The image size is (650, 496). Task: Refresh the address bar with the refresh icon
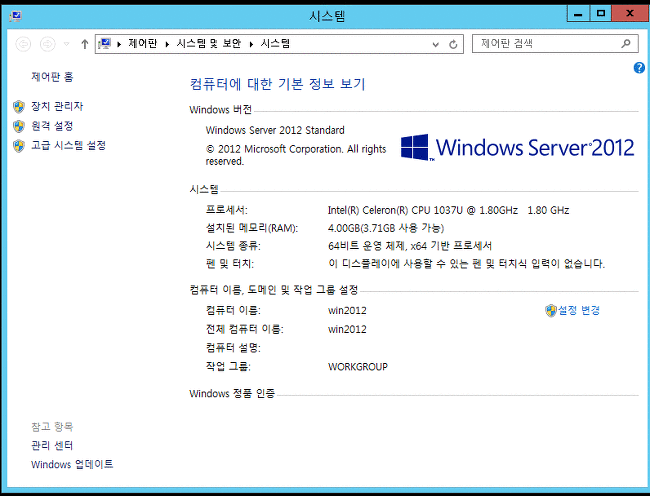pos(453,44)
